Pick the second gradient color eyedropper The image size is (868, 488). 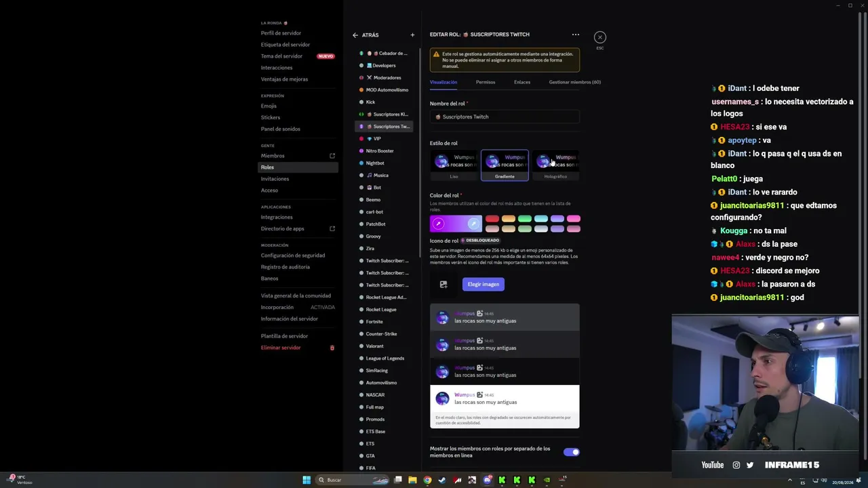(473, 224)
